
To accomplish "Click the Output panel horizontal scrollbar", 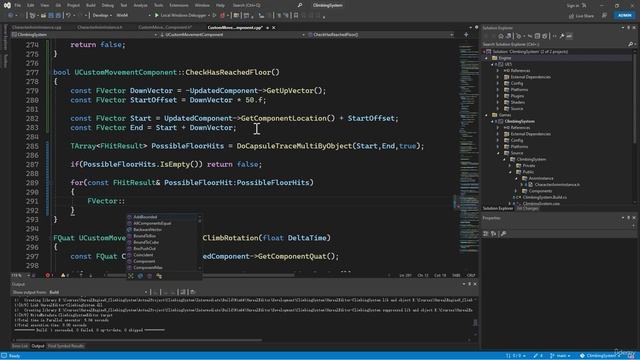I will click(x=139, y=340).
